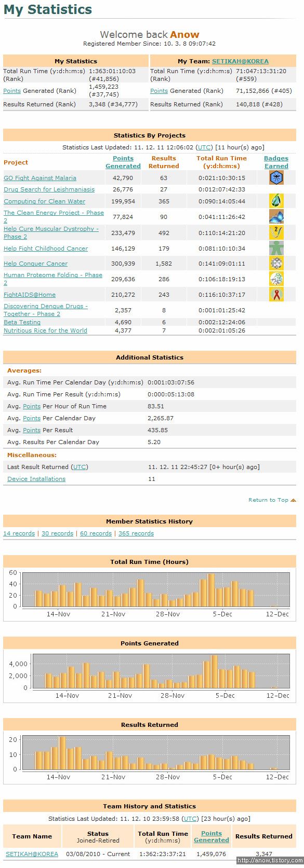This screenshot has width=304, height=868.
Task: Open The Clean Energy Project - Phase 2 link
Action: [54, 216]
